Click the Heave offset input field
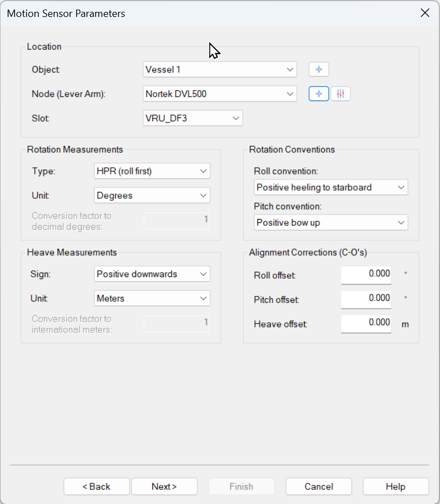 [366, 323]
